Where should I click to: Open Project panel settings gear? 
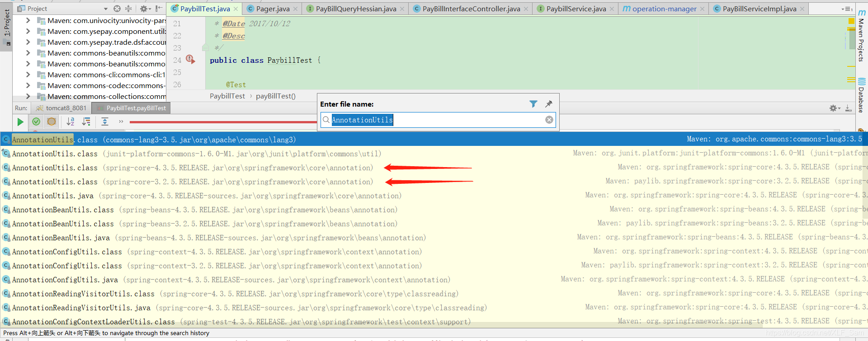pyautogui.click(x=145, y=9)
